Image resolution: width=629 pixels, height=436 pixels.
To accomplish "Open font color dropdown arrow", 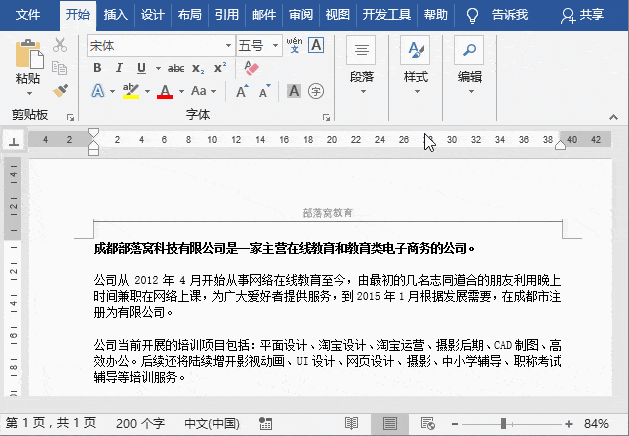I will pos(181,91).
